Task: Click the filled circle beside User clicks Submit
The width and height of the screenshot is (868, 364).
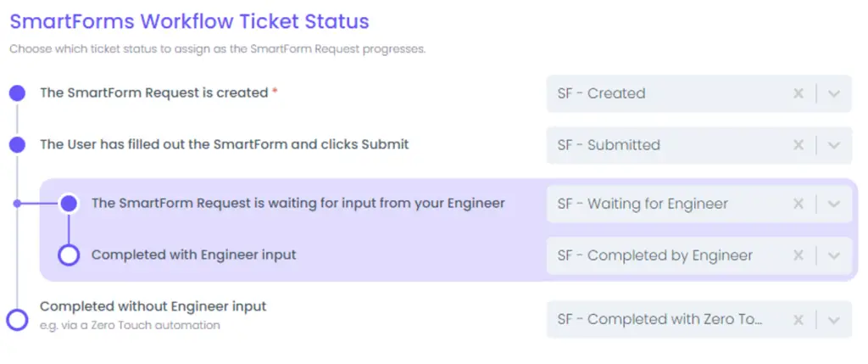Action: 17,145
